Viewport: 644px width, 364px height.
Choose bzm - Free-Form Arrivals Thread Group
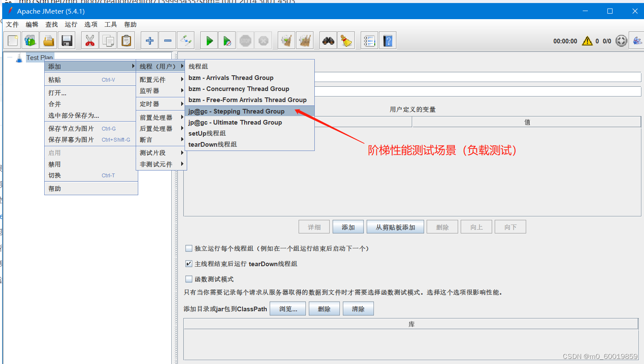pos(250,100)
